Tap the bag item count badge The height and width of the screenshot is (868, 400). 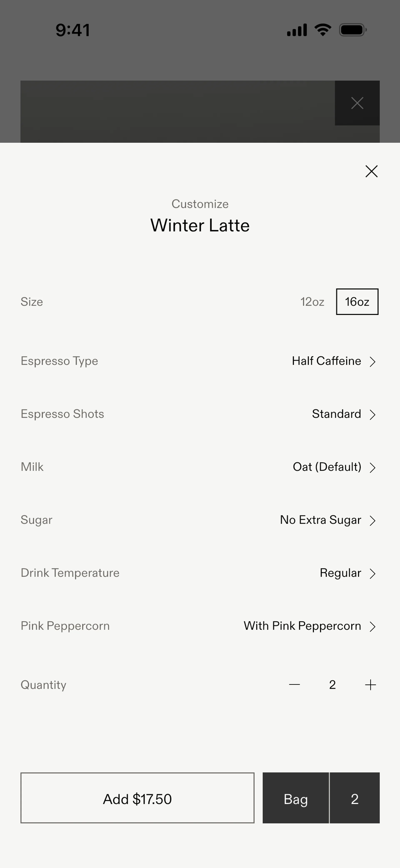[355, 798]
